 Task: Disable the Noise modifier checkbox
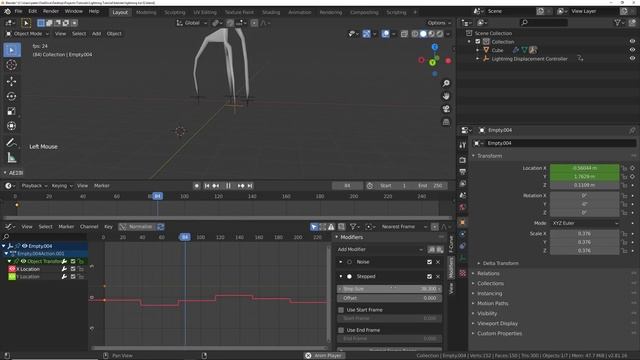(429, 262)
